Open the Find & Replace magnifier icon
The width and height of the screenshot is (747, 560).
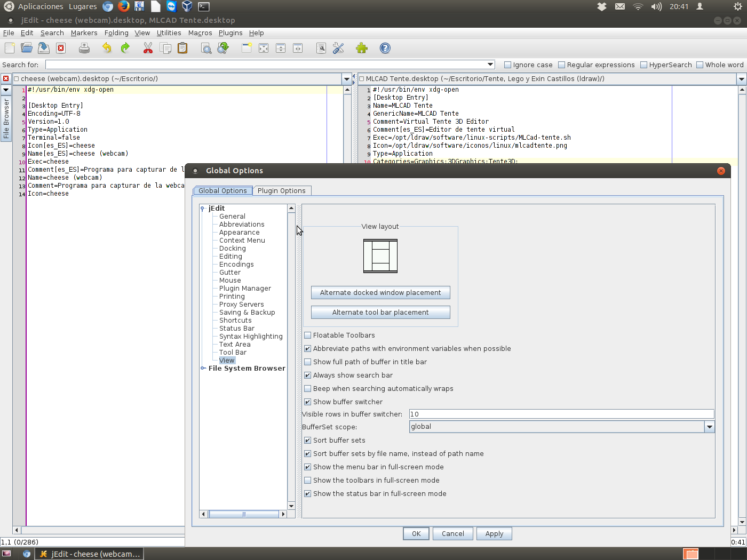pos(205,48)
